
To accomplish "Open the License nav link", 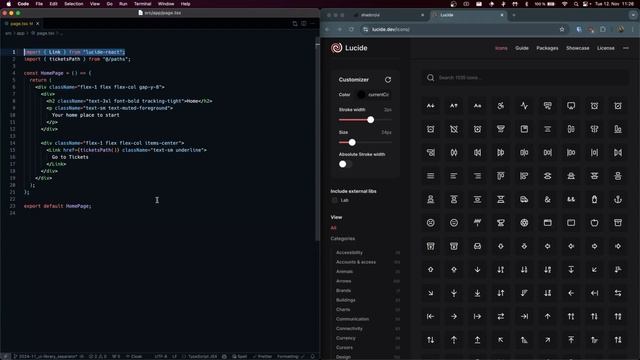I will (x=606, y=48).
